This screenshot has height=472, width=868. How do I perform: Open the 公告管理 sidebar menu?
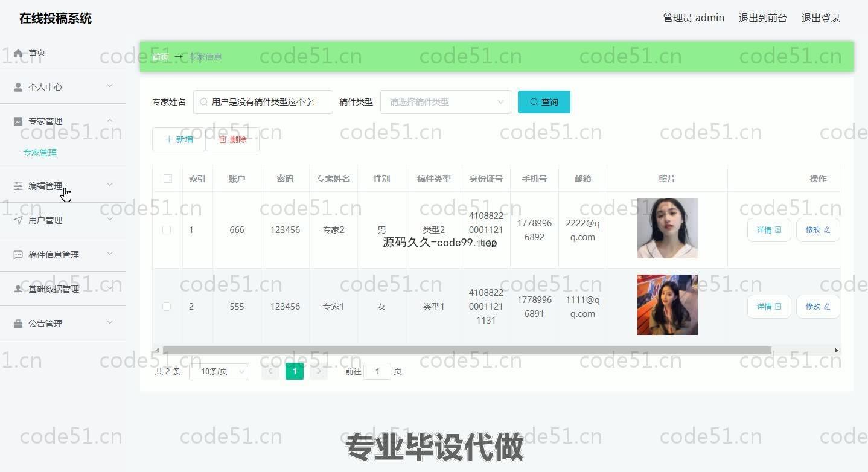[x=63, y=324]
